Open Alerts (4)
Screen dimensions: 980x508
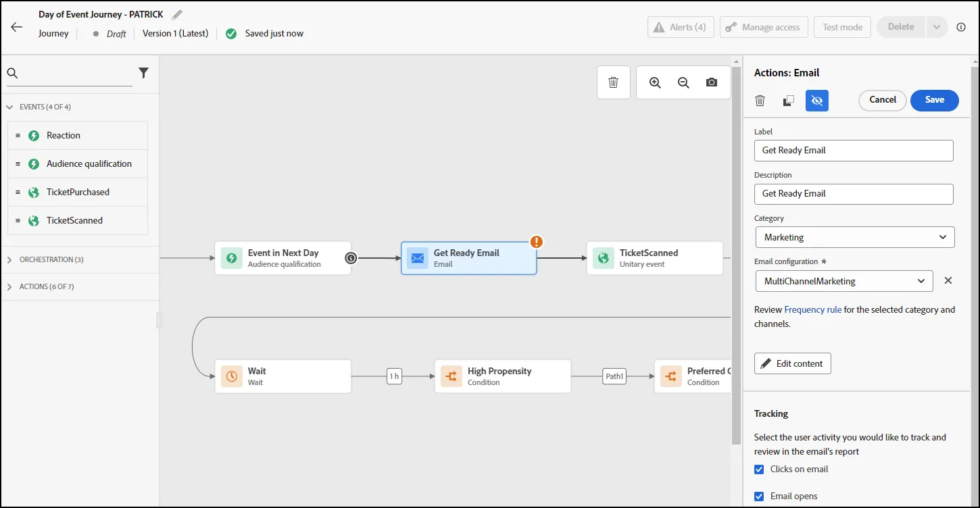tap(681, 27)
